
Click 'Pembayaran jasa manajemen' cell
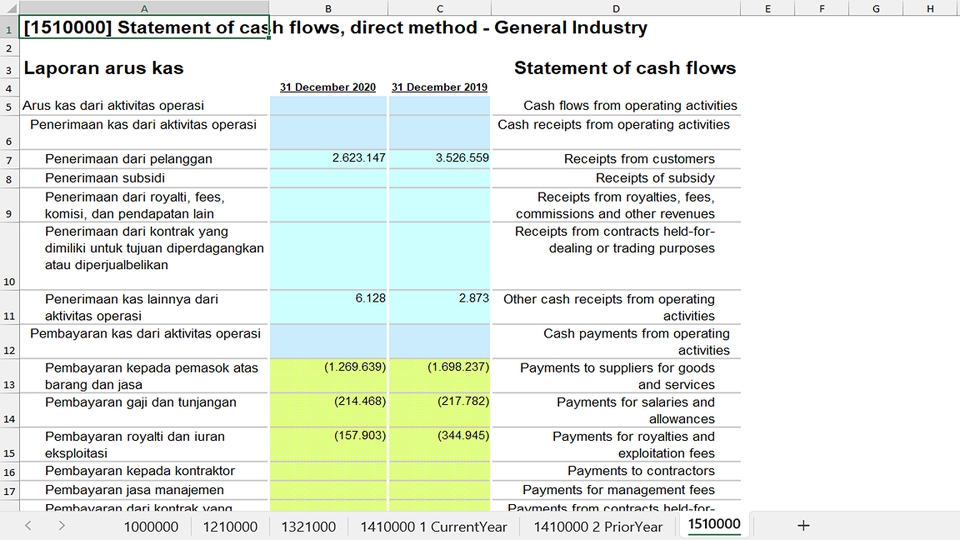pos(144,490)
